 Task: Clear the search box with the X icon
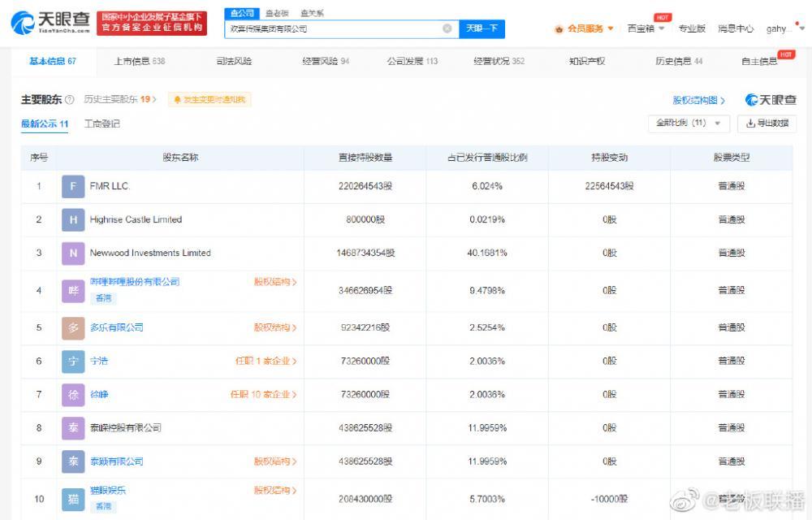(447, 28)
